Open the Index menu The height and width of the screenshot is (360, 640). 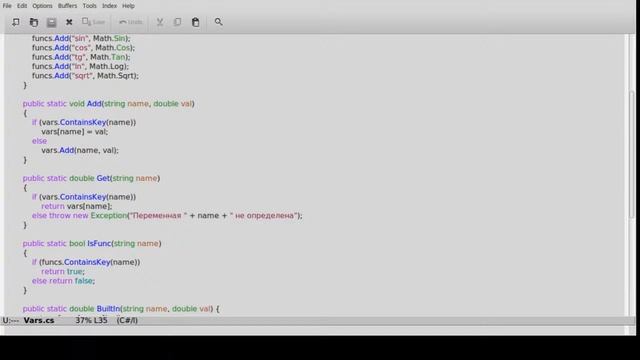tap(109, 6)
